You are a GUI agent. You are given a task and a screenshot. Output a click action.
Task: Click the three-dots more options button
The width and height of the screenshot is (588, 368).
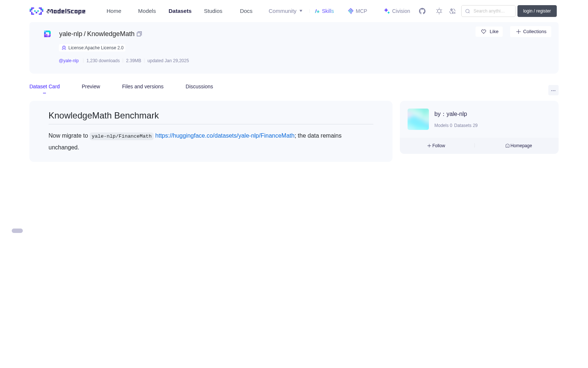point(553,91)
